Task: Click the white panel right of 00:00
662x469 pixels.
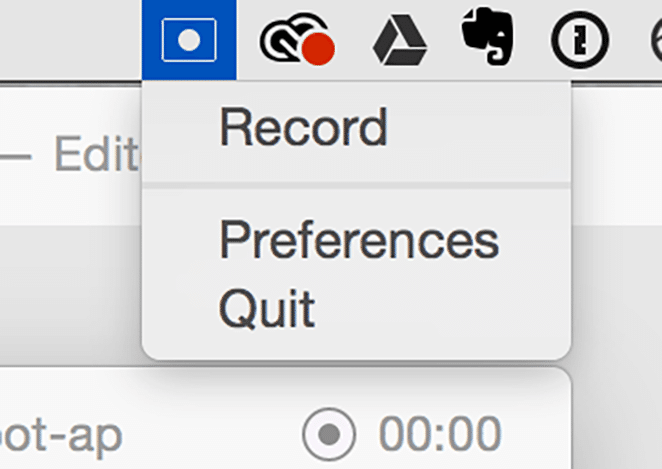Action: click(540, 434)
